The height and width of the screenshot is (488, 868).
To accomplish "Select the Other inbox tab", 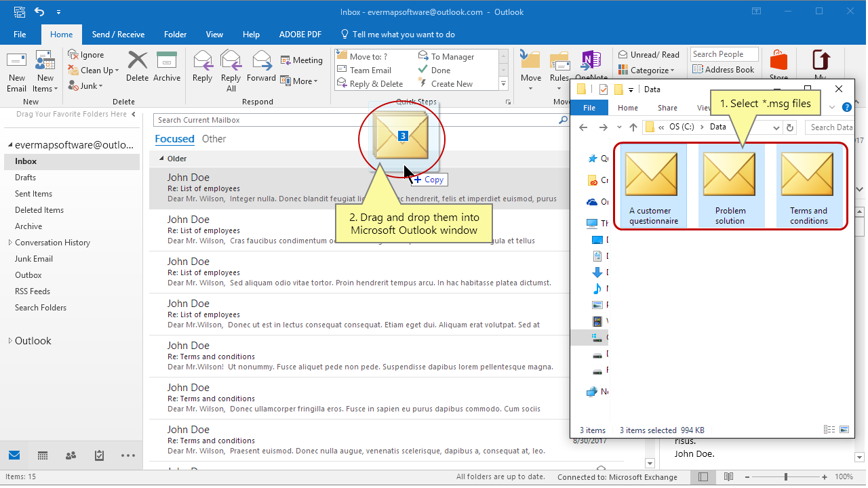I will (214, 138).
